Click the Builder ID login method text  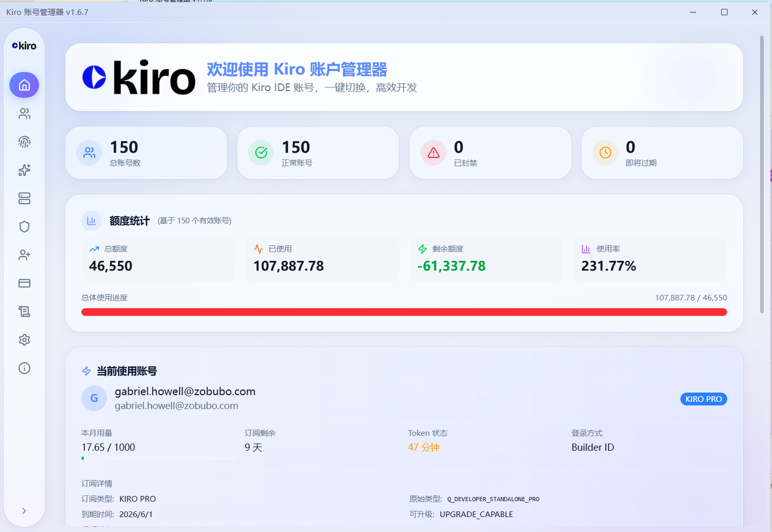click(x=593, y=448)
